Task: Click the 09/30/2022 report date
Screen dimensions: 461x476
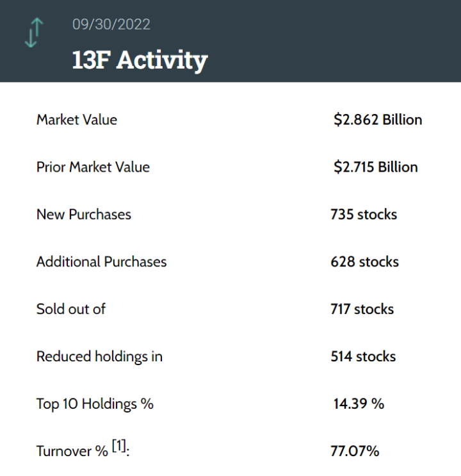Action: (111, 24)
